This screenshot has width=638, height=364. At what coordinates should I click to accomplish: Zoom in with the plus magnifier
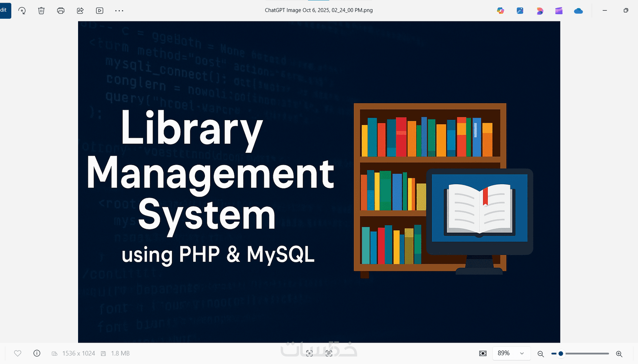coord(619,353)
